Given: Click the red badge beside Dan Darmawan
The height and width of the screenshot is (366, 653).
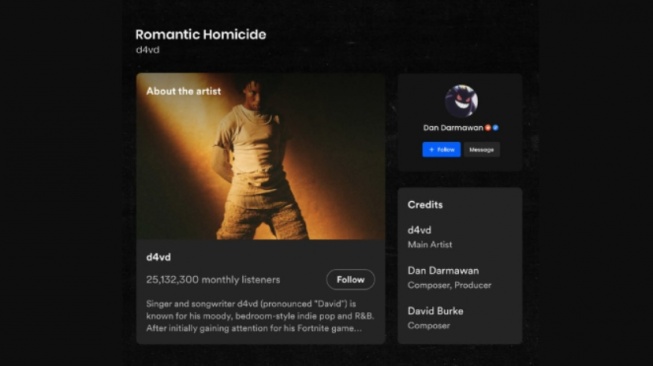Looking at the screenshot, I should pyautogui.click(x=488, y=128).
